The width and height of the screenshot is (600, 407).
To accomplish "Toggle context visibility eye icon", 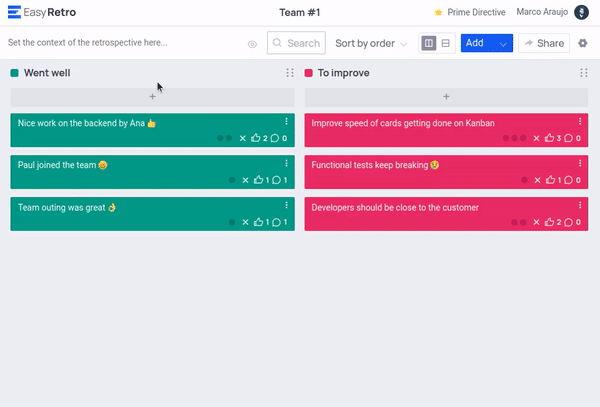I will [252, 44].
